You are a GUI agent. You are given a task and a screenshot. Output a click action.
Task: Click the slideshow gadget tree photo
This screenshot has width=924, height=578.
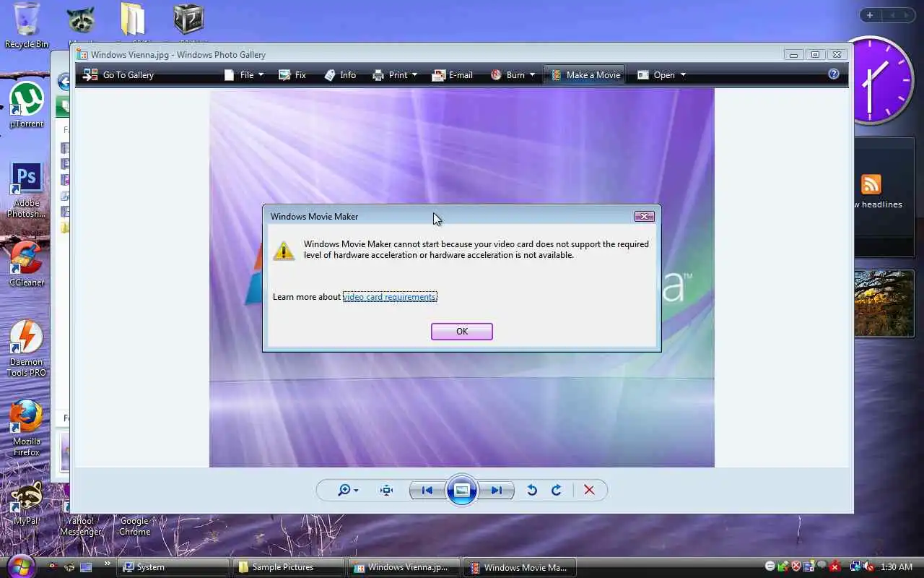(884, 303)
